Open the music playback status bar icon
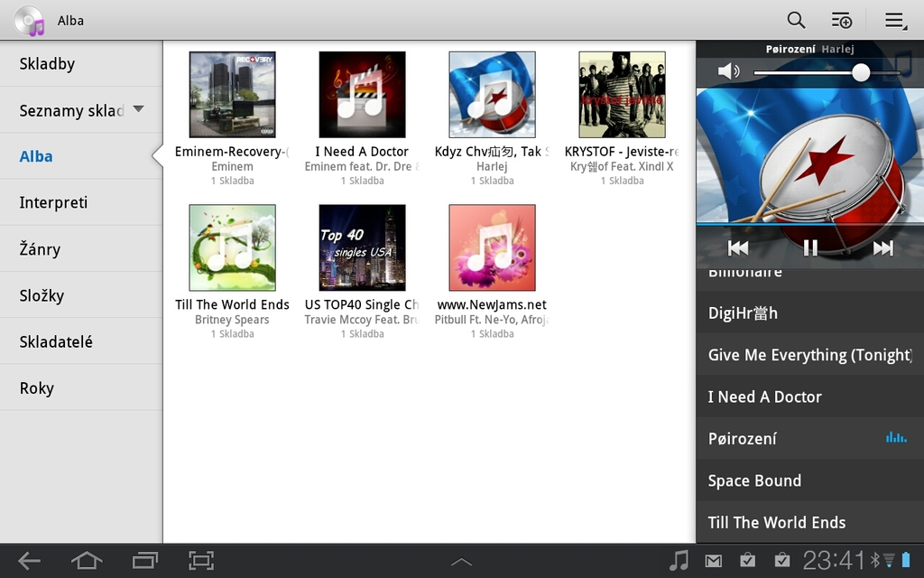The image size is (924, 578). tap(678, 560)
